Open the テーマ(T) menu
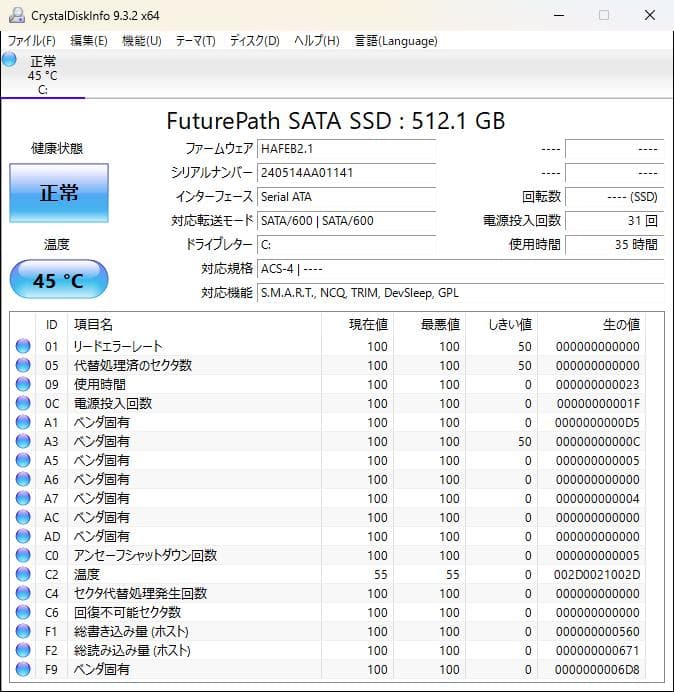The height and width of the screenshot is (692, 674). [196, 41]
